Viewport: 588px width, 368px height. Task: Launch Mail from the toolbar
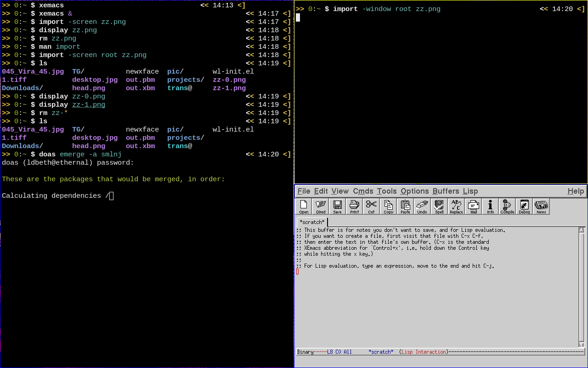(x=474, y=207)
